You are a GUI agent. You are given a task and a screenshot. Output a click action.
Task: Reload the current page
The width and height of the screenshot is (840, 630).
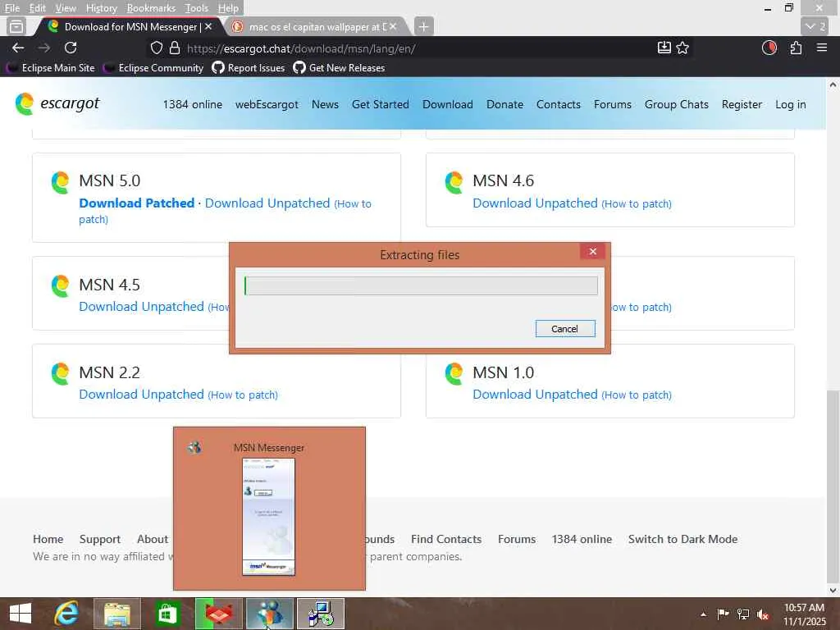71,48
